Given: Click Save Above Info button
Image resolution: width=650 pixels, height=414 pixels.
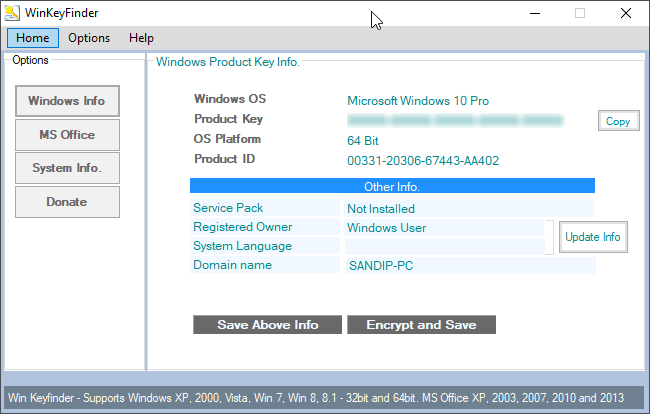Looking at the screenshot, I should pos(267,324).
